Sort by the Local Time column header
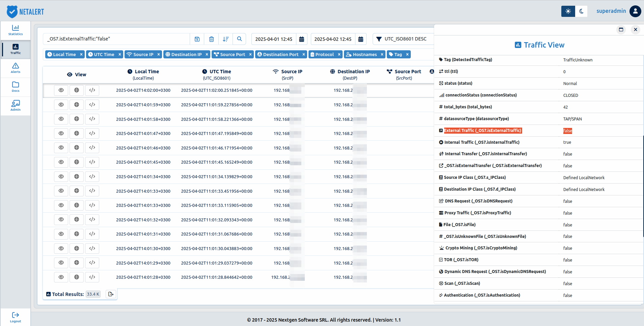 coord(143,75)
